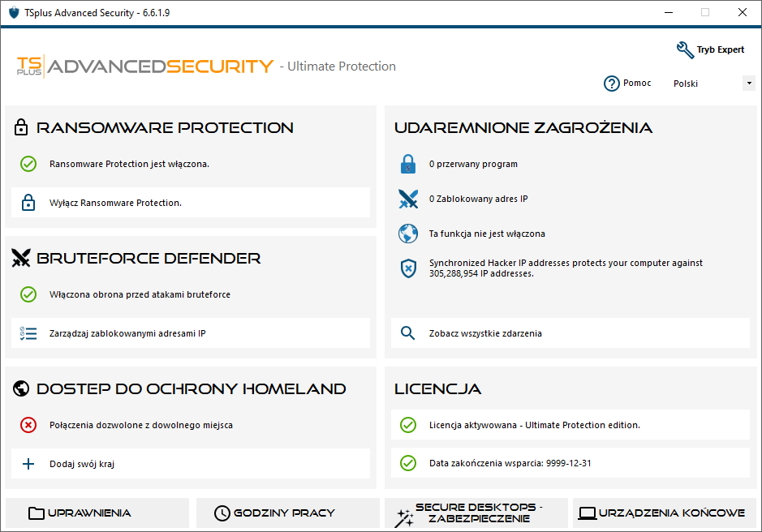The width and height of the screenshot is (762, 532).
Task: Click the wrench icon beside Tryb Expert
Action: 685,49
